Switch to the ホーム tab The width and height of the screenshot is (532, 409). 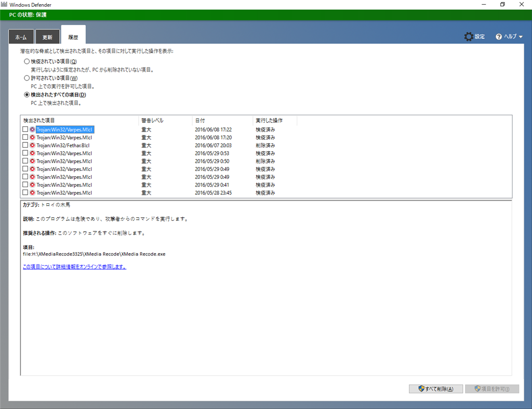point(21,37)
